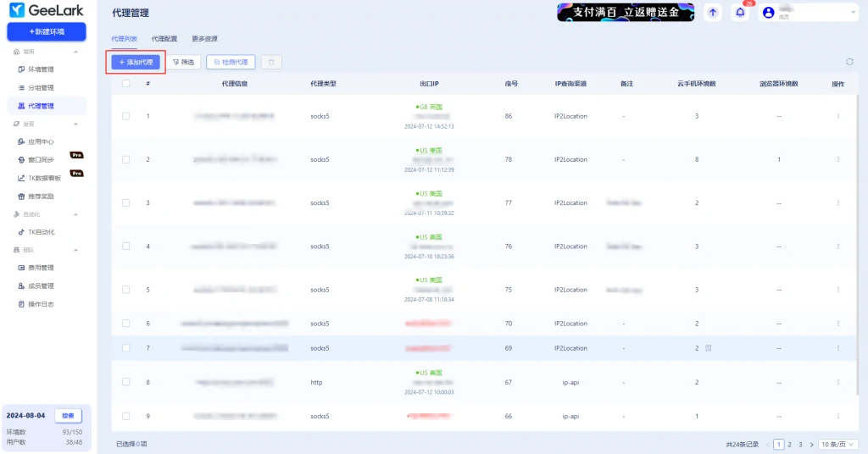Open more actions for proxy row 4
The image size is (868, 454).
coord(838,246)
